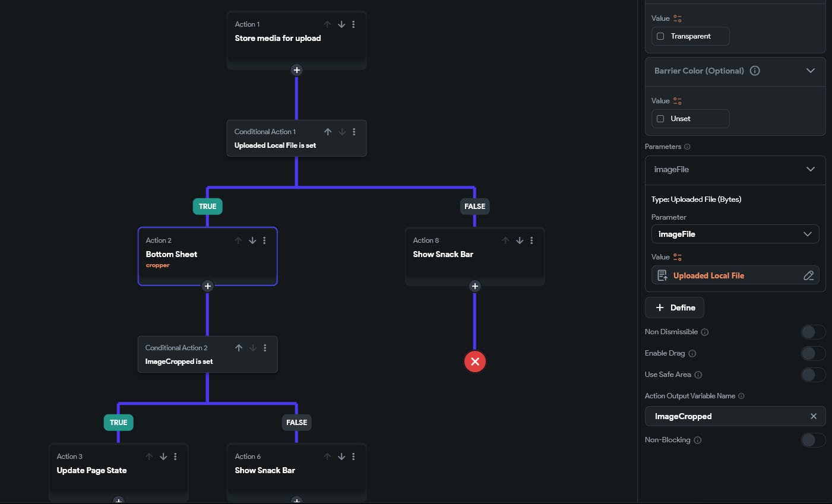
Task: Move Action 1 down with arrow
Action: click(341, 24)
